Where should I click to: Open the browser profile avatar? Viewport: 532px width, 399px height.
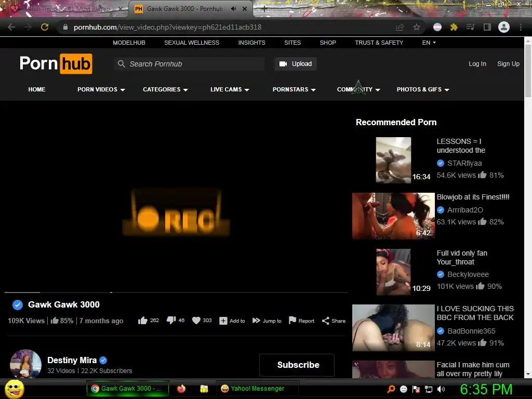(504, 27)
